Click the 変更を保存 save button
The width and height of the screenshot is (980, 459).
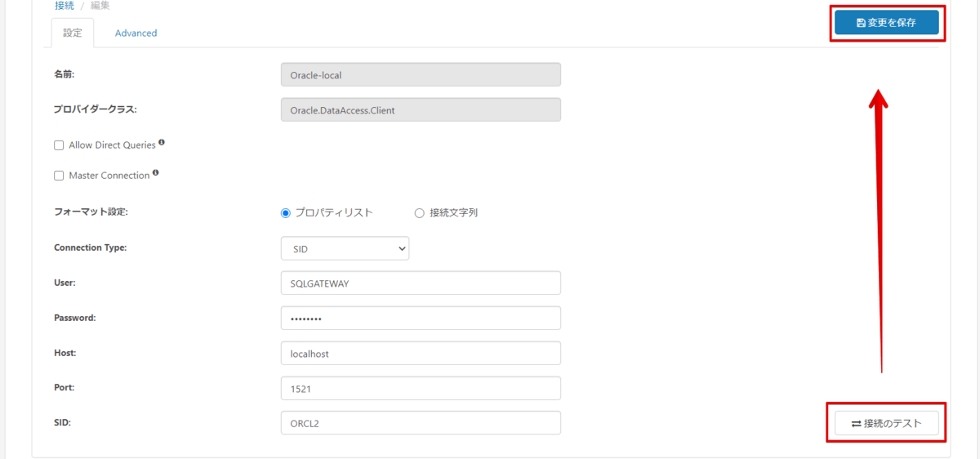pos(886,23)
